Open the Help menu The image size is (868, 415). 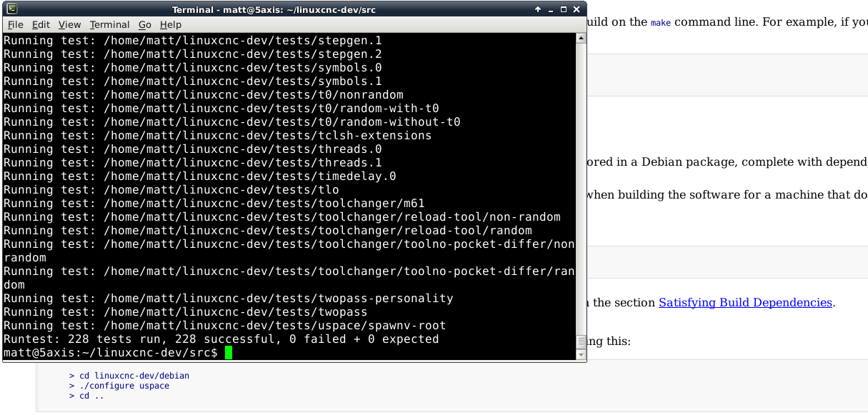pos(171,24)
